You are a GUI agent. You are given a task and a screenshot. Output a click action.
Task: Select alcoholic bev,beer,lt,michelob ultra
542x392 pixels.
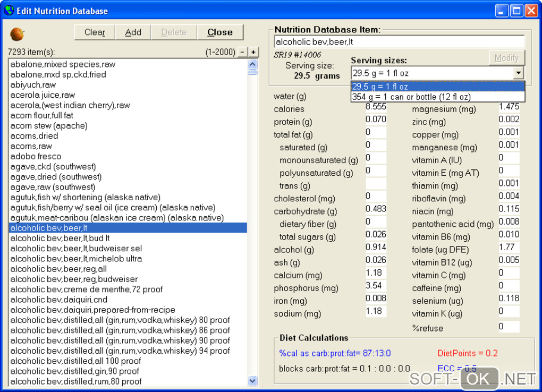pyautogui.click(x=128, y=259)
